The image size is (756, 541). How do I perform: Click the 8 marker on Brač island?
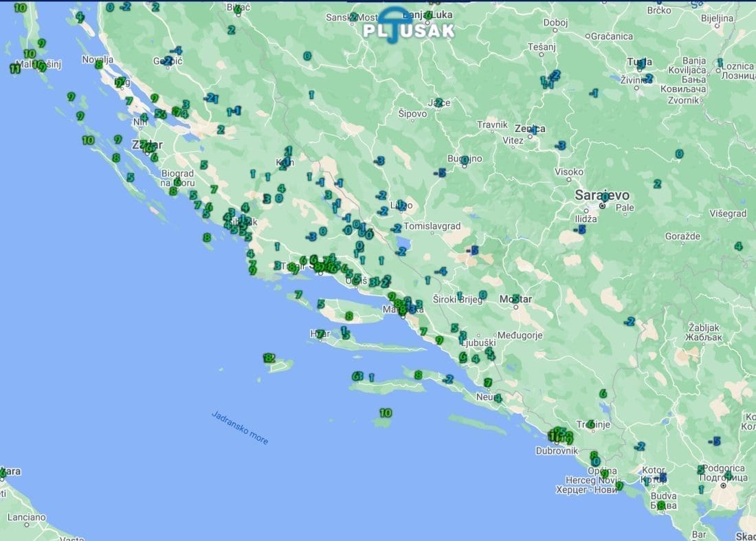point(349,316)
